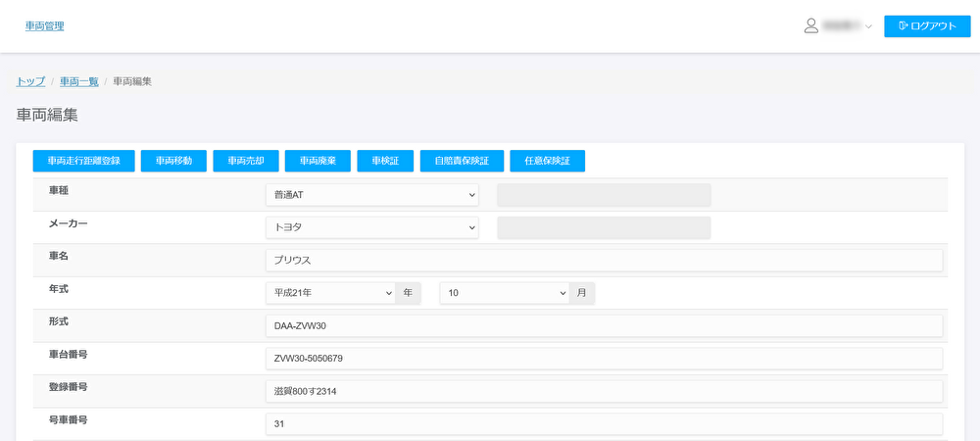Expand the user account dropdown chevron

[868, 27]
